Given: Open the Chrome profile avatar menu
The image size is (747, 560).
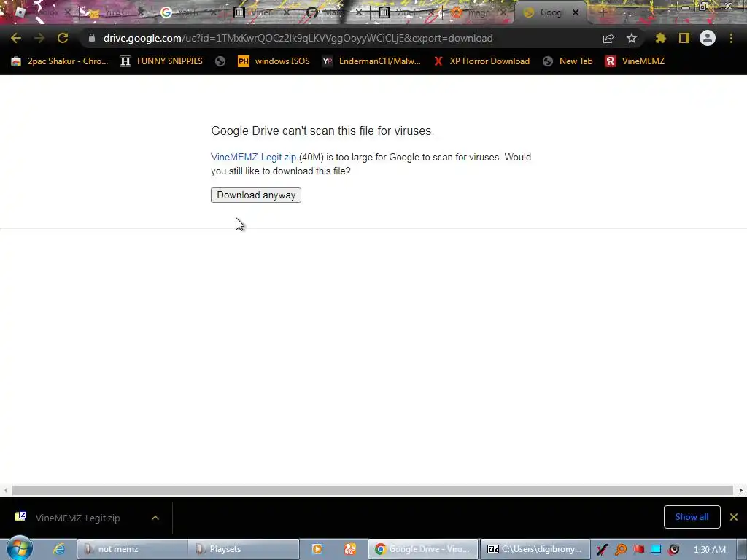Looking at the screenshot, I should (708, 38).
